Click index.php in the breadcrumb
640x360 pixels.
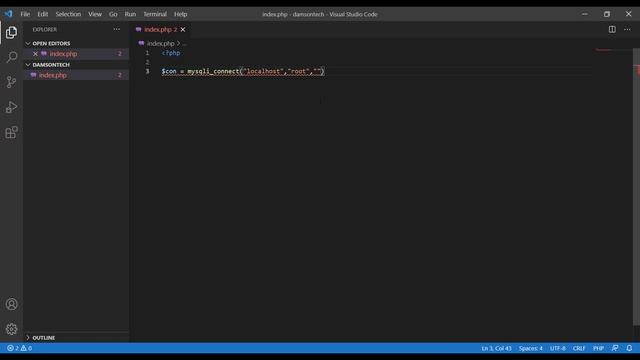click(x=160, y=43)
